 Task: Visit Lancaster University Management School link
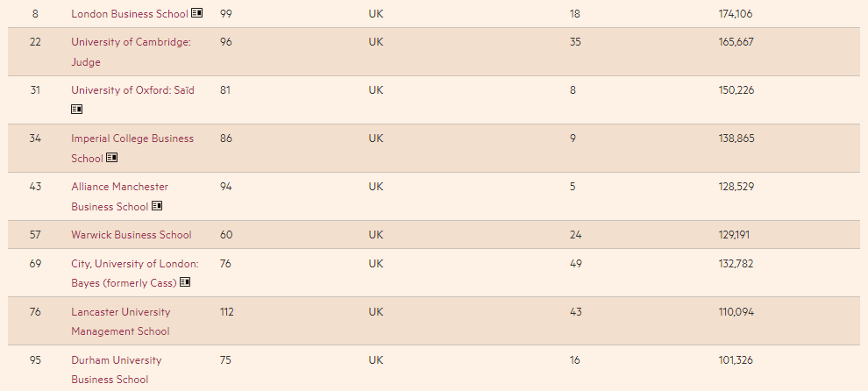(x=121, y=321)
